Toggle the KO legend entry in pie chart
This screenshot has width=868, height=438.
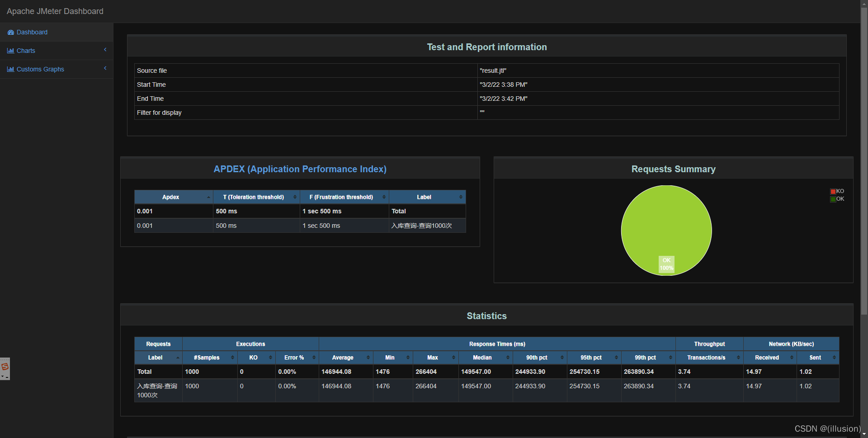pyautogui.click(x=840, y=192)
